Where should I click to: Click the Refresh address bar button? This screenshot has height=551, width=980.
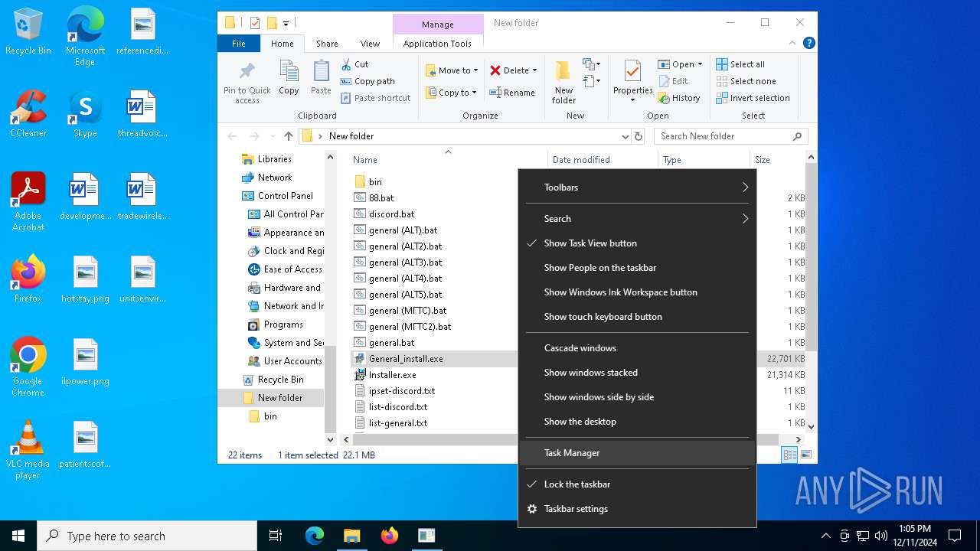(x=639, y=136)
